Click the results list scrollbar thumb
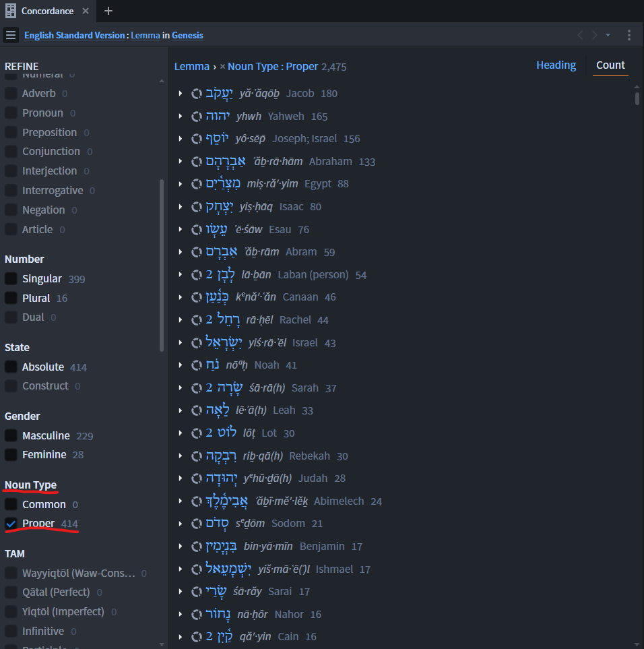 [637, 98]
